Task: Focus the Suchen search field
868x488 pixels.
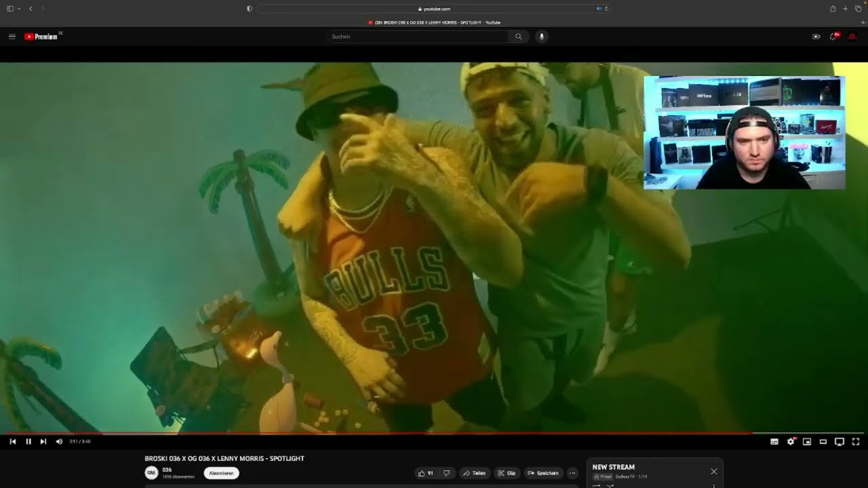Action: point(418,37)
